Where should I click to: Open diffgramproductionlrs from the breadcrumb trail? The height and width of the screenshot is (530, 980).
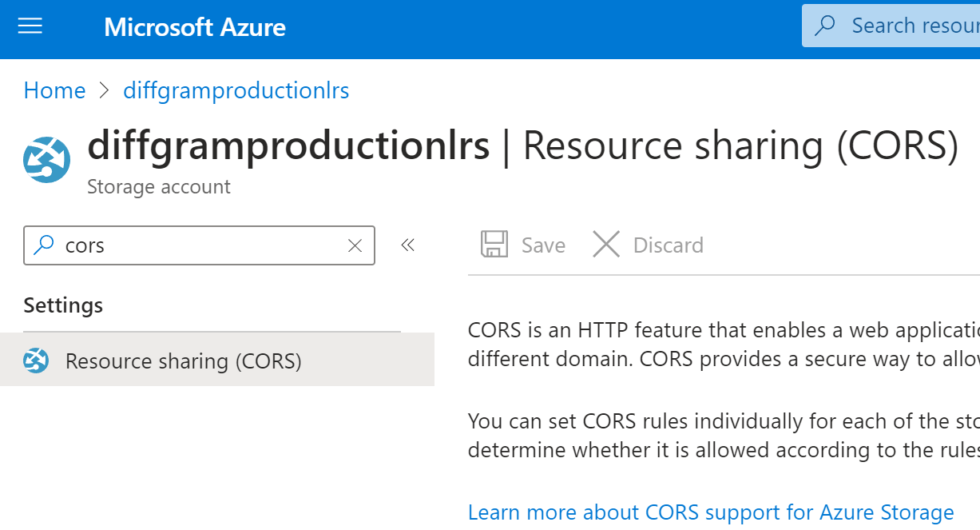236,90
